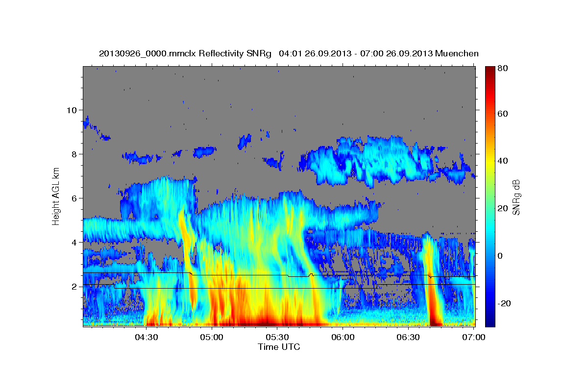The width and height of the screenshot is (588, 392).
Task: Click the height tick label 10
Action: [x=72, y=110]
